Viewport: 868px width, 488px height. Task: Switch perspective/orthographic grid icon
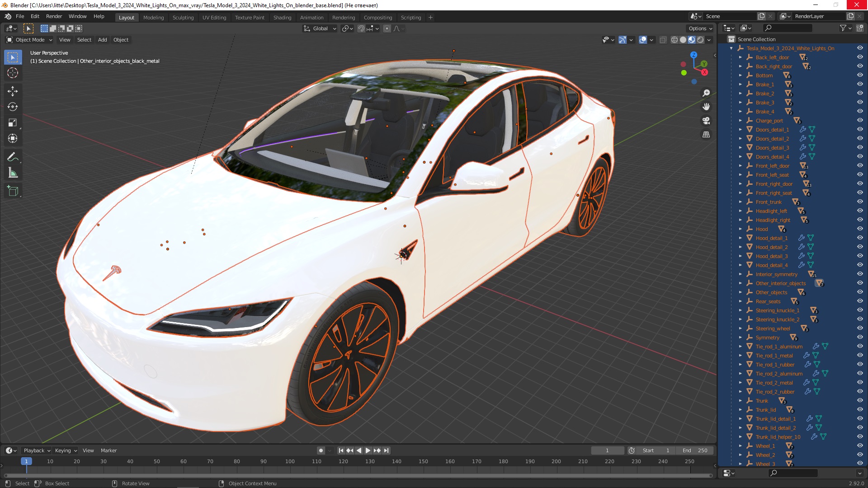click(x=706, y=135)
